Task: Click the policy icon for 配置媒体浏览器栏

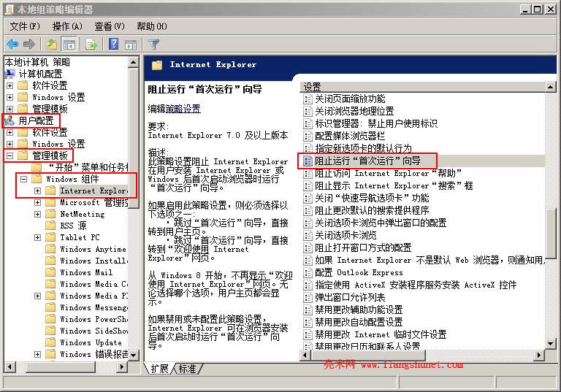Action: point(308,136)
